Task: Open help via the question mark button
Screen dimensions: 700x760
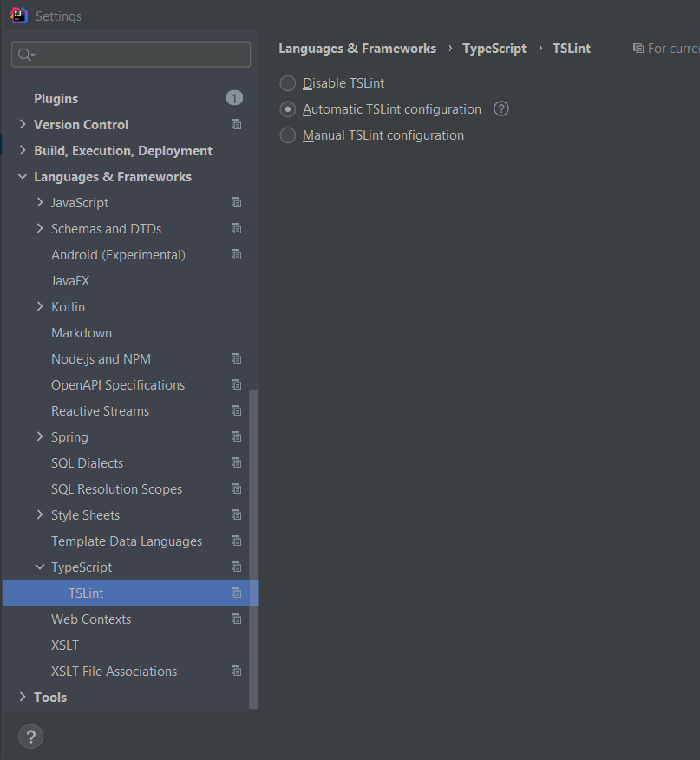Action: pyautogui.click(x=30, y=737)
